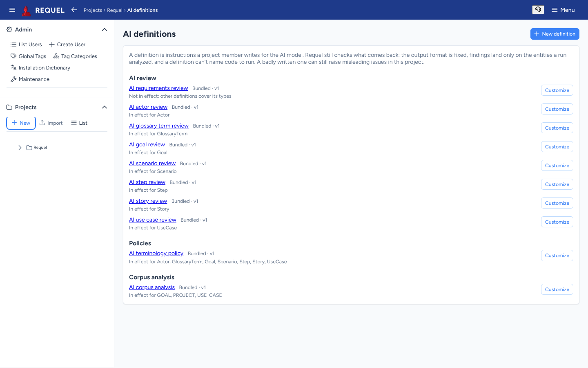Open AI step review link
This screenshot has width=588, height=368.
pyautogui.click(x=147, y=182)
